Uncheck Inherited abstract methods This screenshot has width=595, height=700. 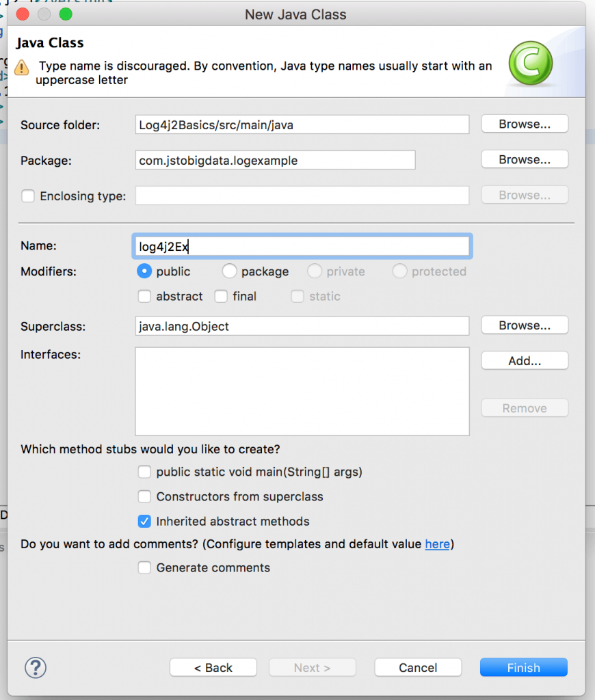tap(144, 521)
